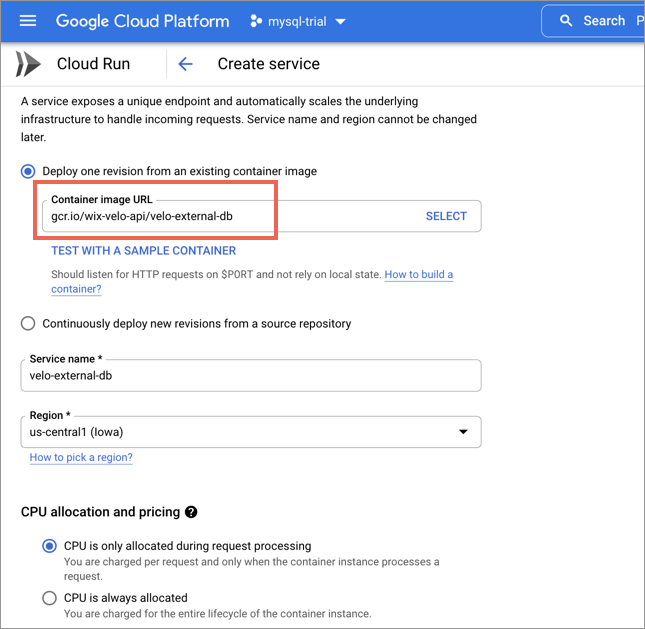Click the mysql-trial project hexagon icon
The height and width of the screenshot is (629, 645).
click(256, 21)
